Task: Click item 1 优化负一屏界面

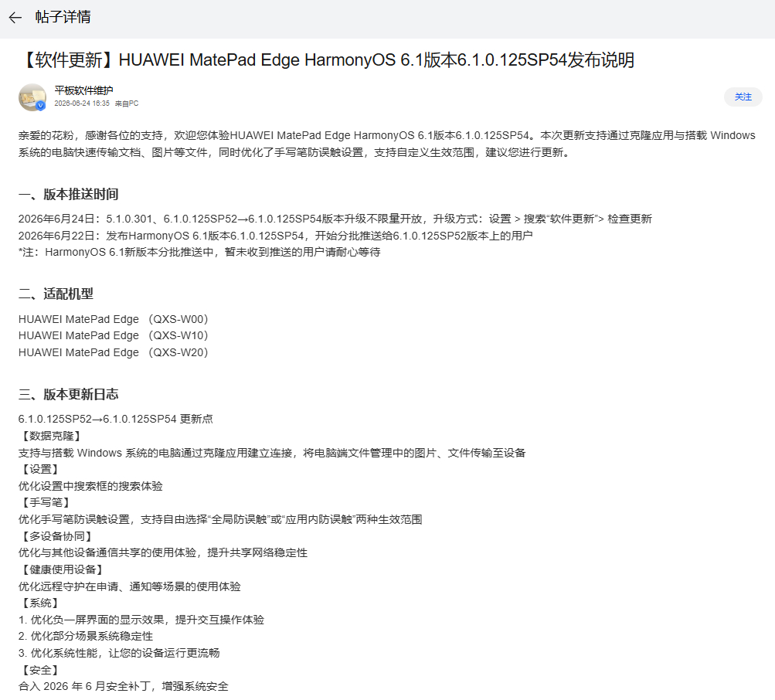Action: 141,620
